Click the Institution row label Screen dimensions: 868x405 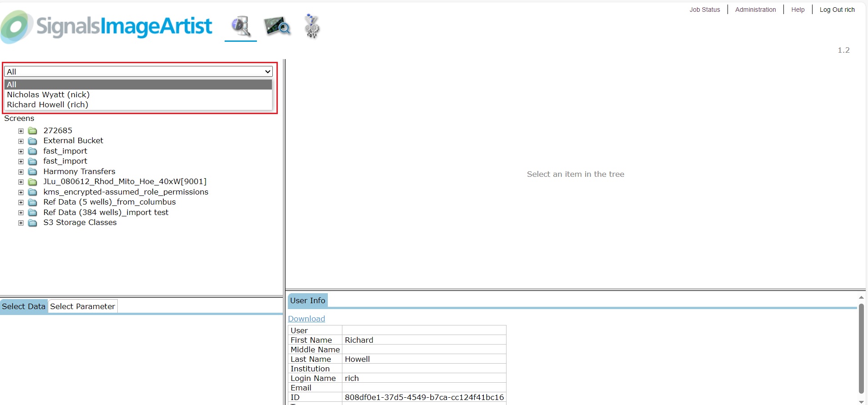310,369
